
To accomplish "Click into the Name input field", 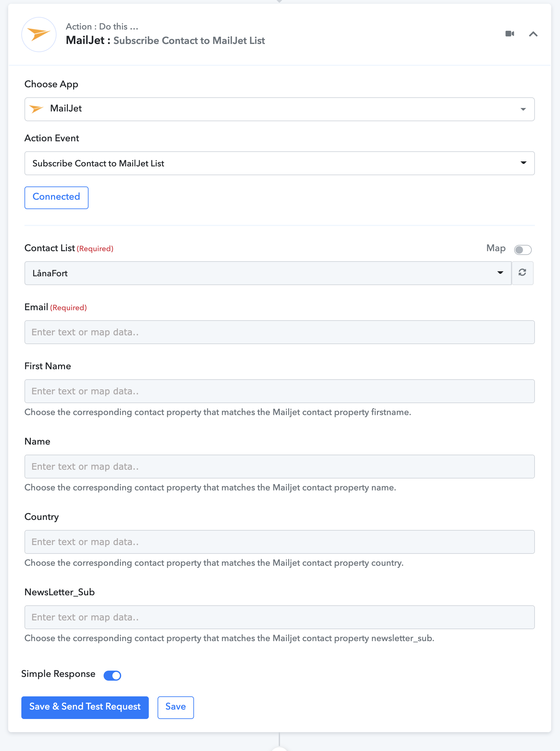I will [x=280, y=467].
